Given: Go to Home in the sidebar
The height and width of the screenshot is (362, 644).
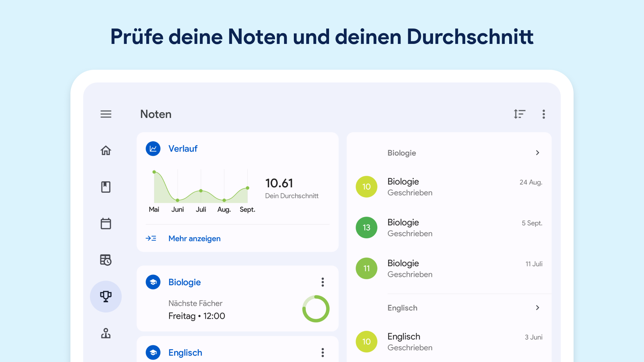Looking at the screenshot, I should point(106,150).
